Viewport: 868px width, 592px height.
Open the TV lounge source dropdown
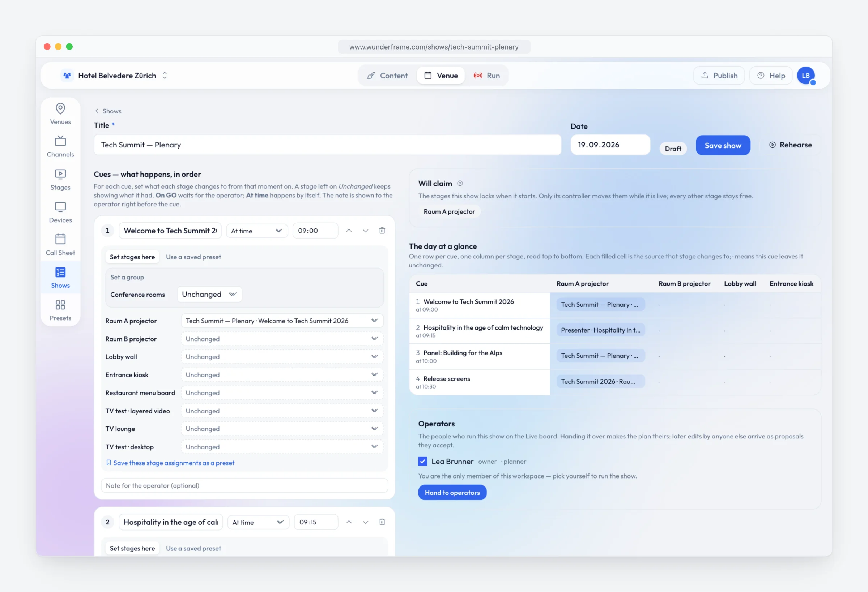click(282, 429)
